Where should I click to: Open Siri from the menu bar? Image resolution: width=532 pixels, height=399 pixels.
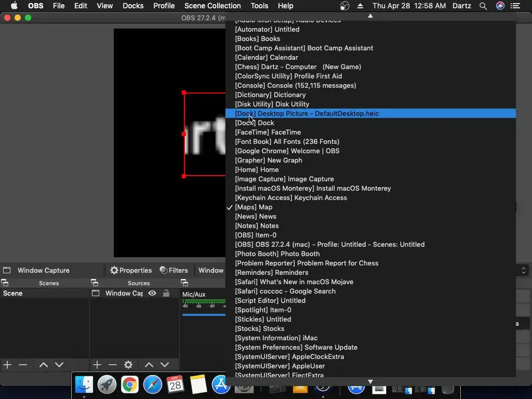[x=500, y=6]
